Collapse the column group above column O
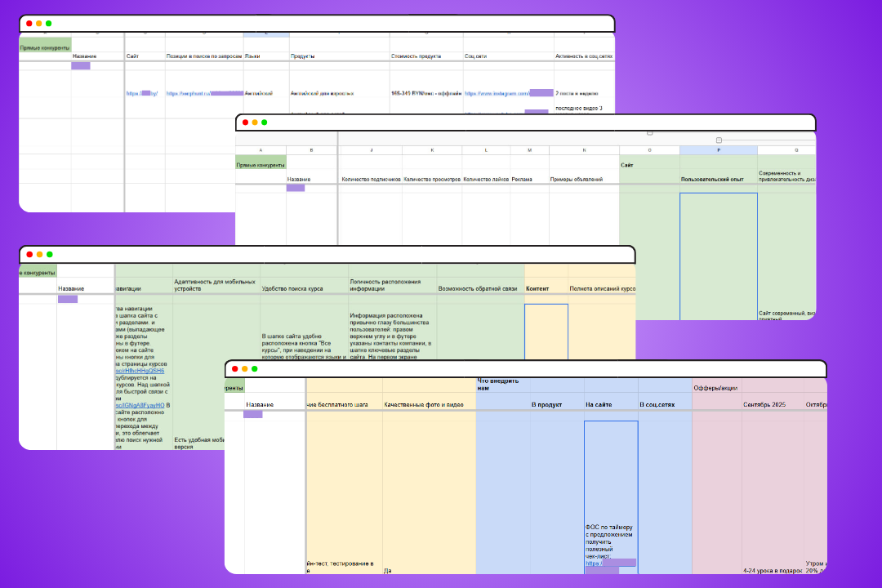This screenshot has width=882, height=588. pos(650,133)
